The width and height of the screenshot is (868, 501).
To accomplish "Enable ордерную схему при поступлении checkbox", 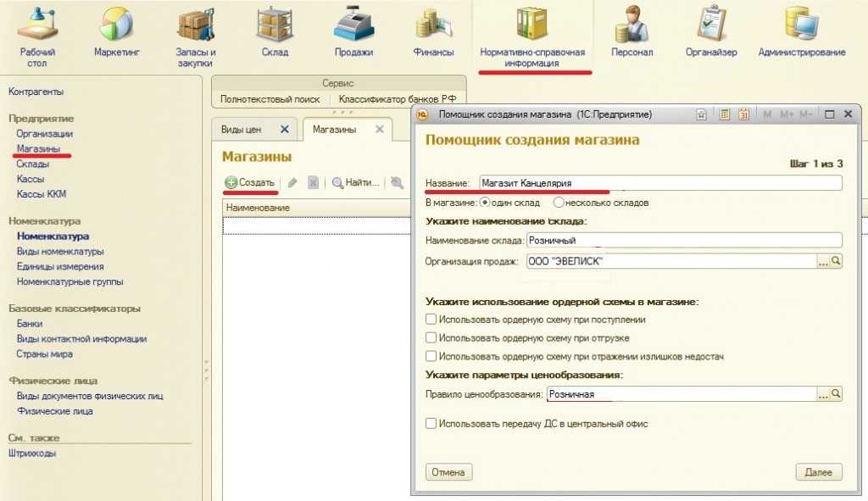I will click(x=431, y=320).
